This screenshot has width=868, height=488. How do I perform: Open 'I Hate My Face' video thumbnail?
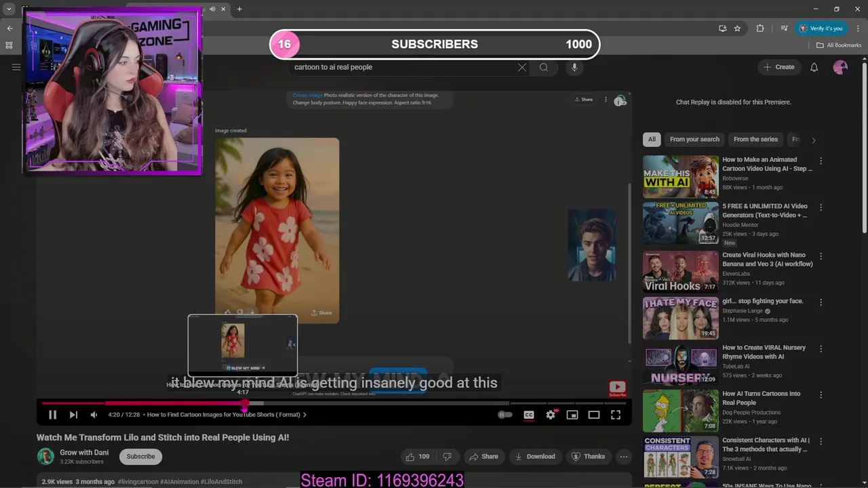pos(680,318)
